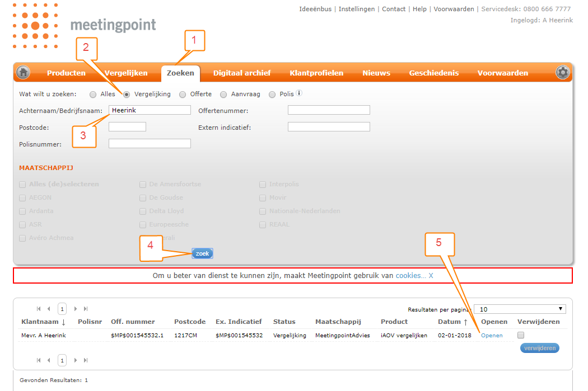Click the zoek button to search
The image size is (588, 391).
coord(202,253)
